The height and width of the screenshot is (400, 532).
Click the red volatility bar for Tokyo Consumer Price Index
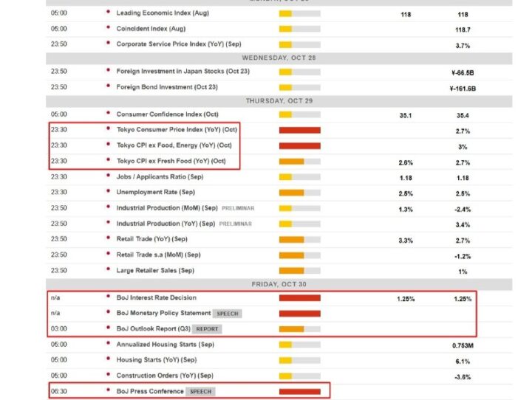tap(299, 130)
